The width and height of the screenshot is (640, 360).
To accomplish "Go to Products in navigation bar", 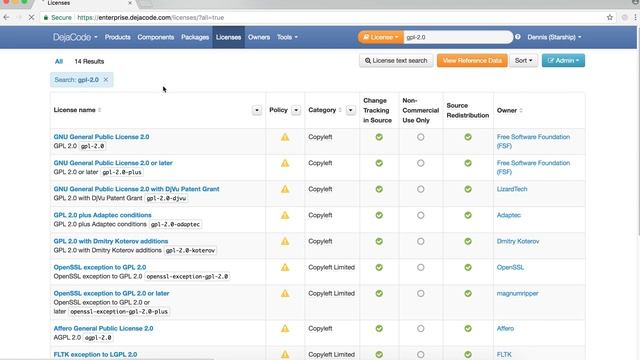I will click(118, 37).
